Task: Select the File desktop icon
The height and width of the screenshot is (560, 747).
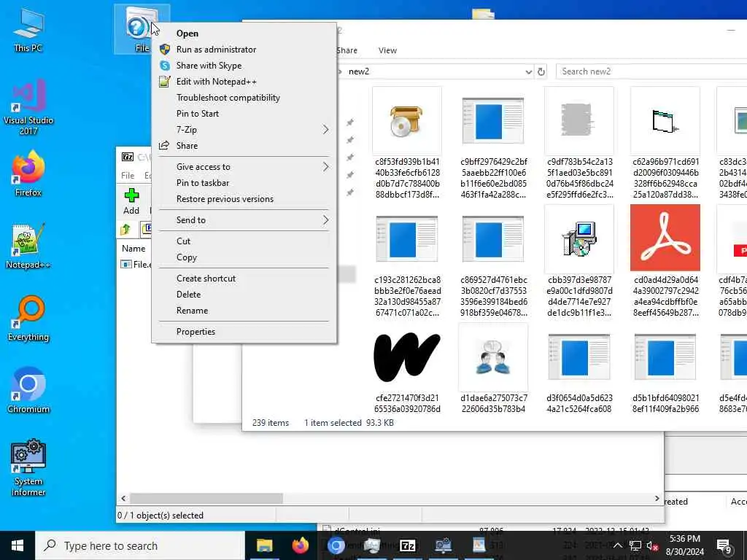Action: [141, 28]
